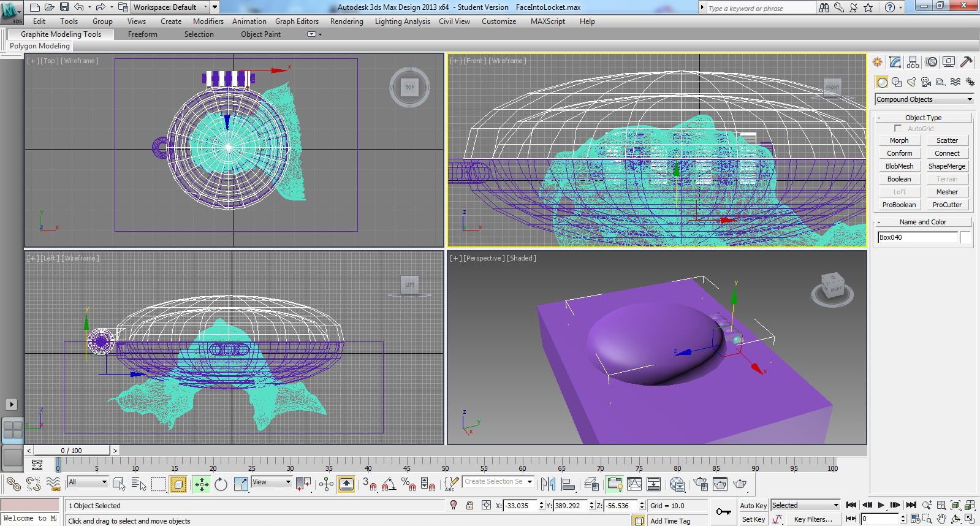
Task: Select the Cameras category icon
Action: (x=926, y=82)
